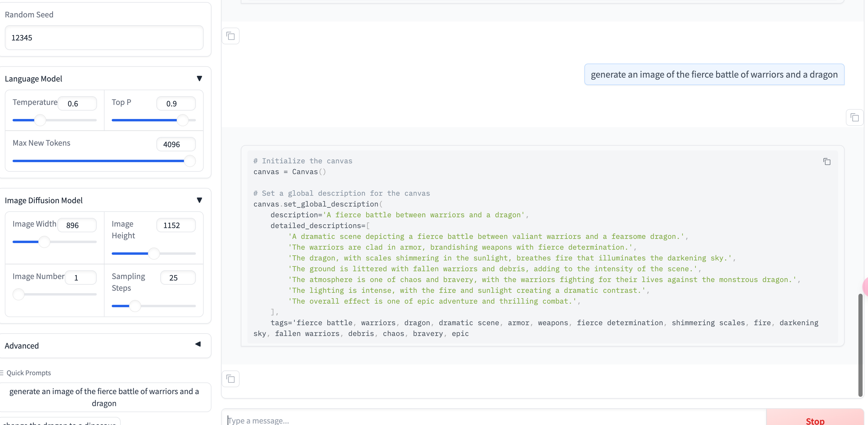This screenshot has height=425, width=868.
Task: Copy the code block contents
Action: (827, 162)
